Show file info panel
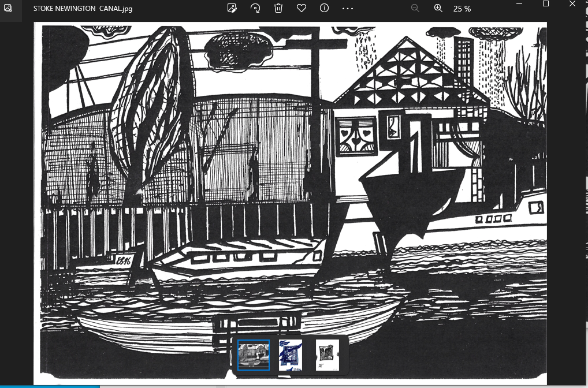This screenshot has height=388, width=588. tap(324, 8)
